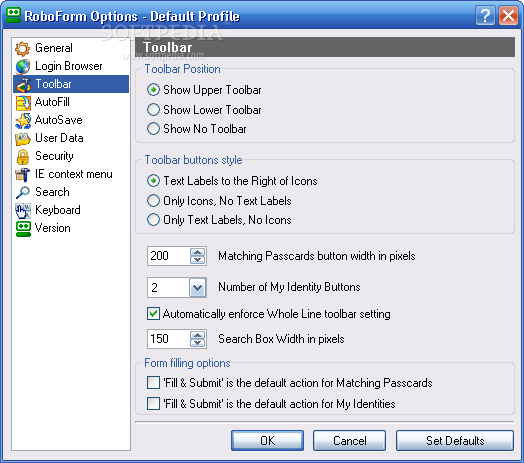Open the AutoFill options page
The width and height of the screenshot is (524, 463).
(x=71, y=102)
